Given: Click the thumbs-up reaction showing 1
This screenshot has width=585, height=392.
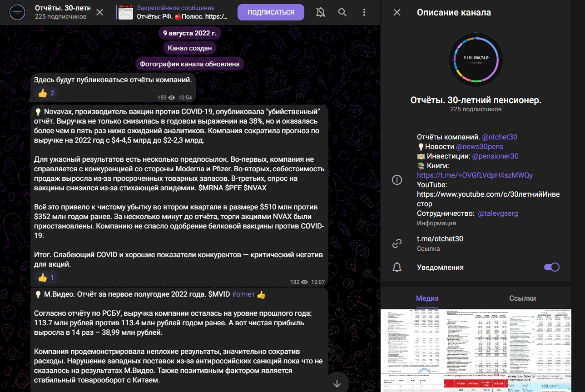Looking at the screenshot, I should coord(46,278).
